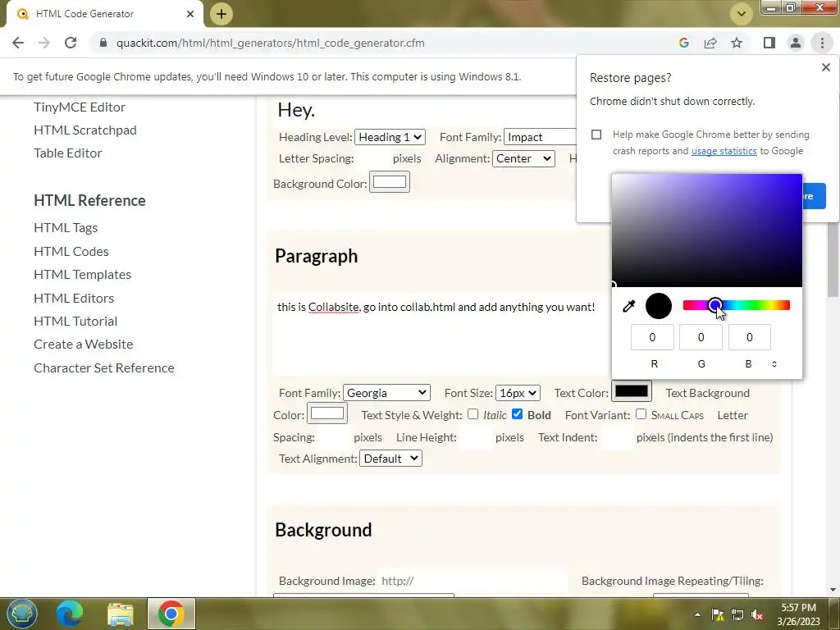Open Chrome three-dot menu
Viewport: 840px width, 630px height.
[822, 43]
